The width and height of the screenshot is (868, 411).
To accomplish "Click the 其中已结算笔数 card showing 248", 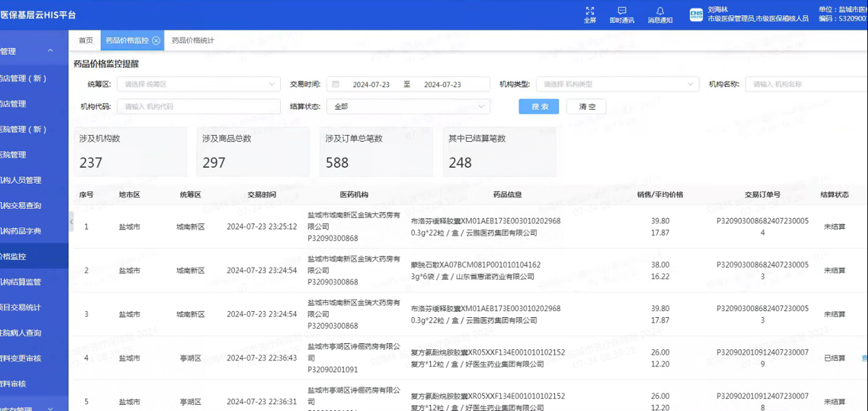I will click(x=499, y=151).
